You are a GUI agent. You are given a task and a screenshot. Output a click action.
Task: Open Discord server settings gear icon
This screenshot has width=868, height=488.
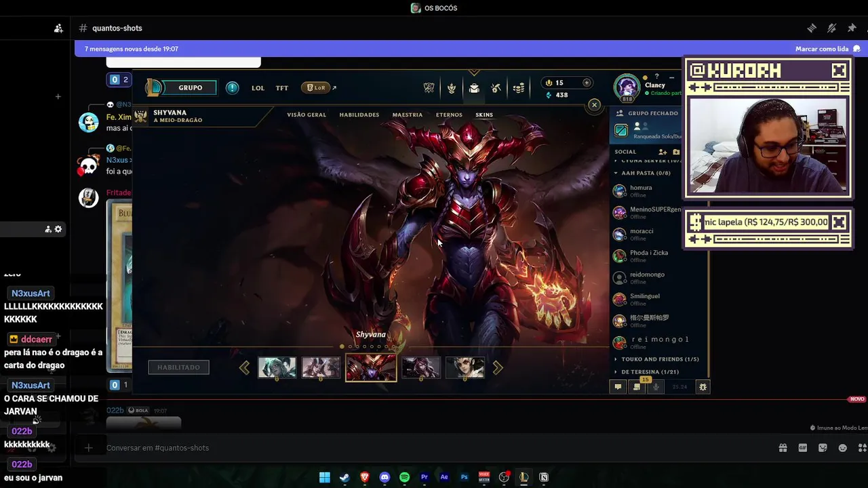pos(58,229)
